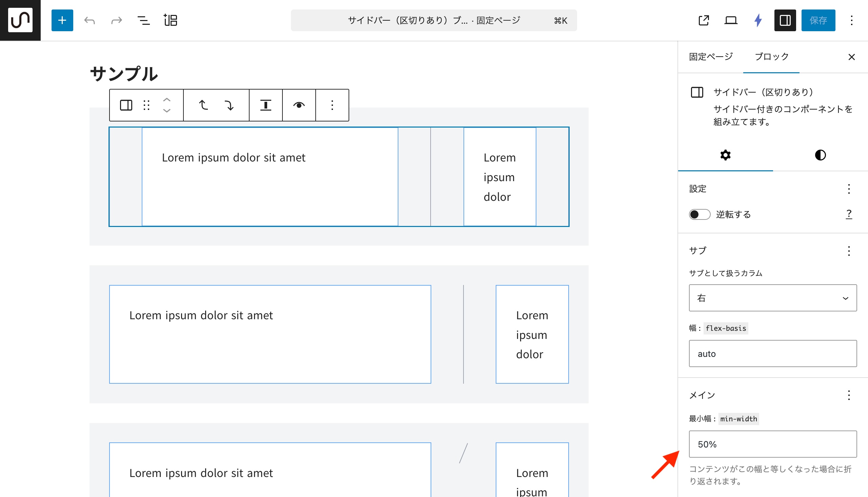Open block toolbar more options menu

click(332, 105)
